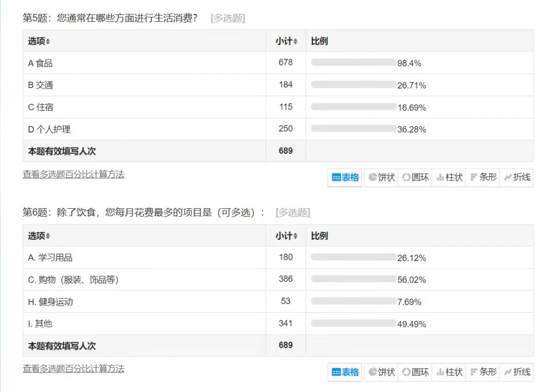The width and height of the screenshot is (556, 392).
Task: Switch Question 6 to donut chart (圆环) view
Action: [415, 372]
